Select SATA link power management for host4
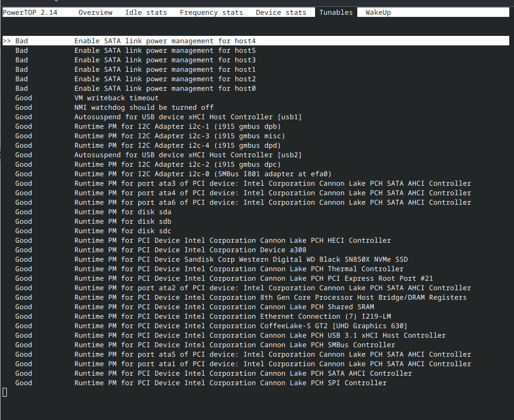This screenshot has width=514, height=420. (x=256, y=41)
